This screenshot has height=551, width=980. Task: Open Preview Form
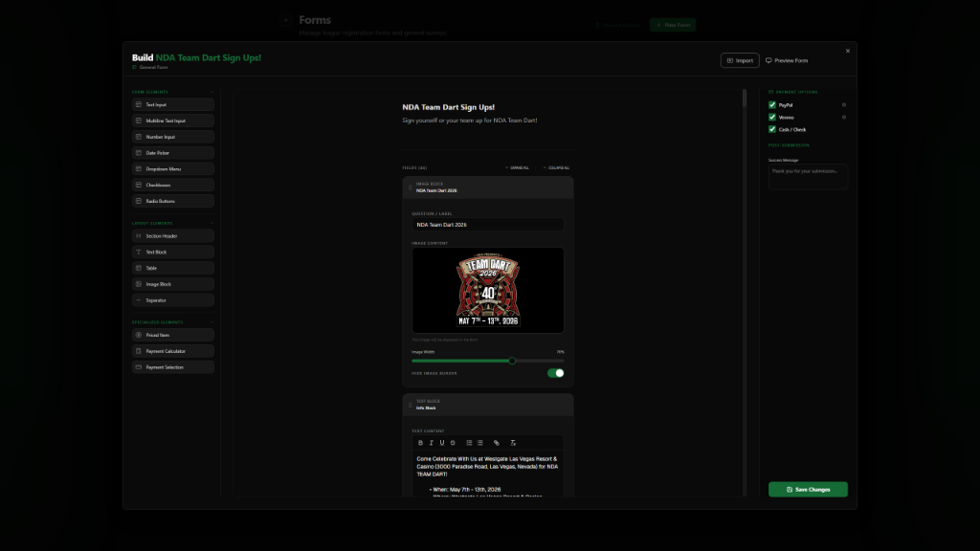787,60
